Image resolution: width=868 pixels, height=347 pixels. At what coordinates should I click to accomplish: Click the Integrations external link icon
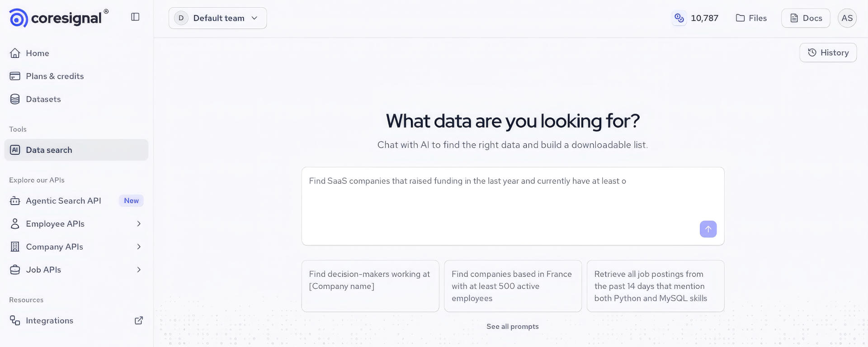click(139, 320)
